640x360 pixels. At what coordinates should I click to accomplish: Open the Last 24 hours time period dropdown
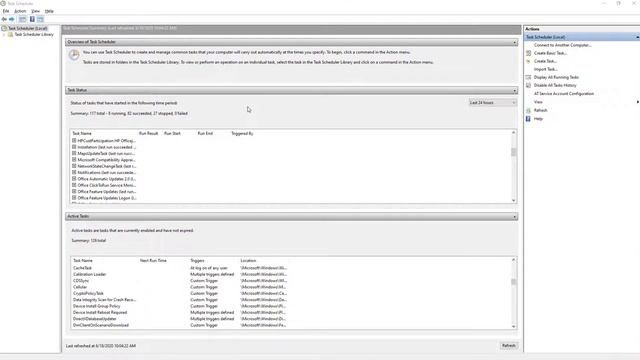(x=492, y=103)
